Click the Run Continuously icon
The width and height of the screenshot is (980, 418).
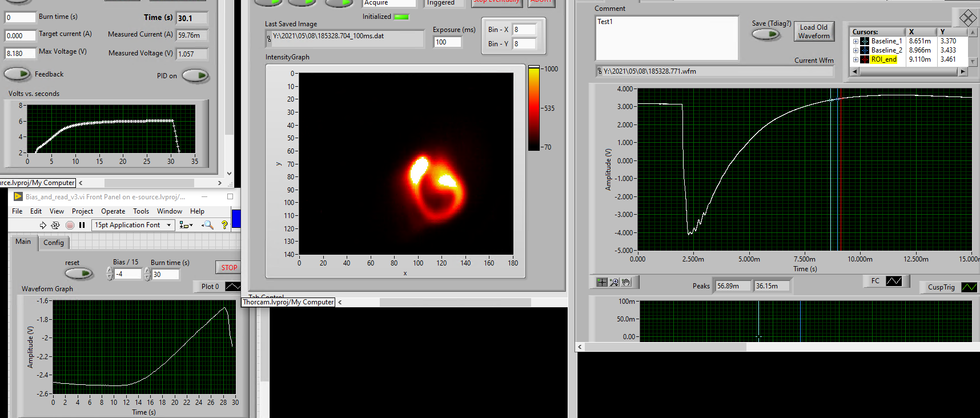tap(55, 225)
